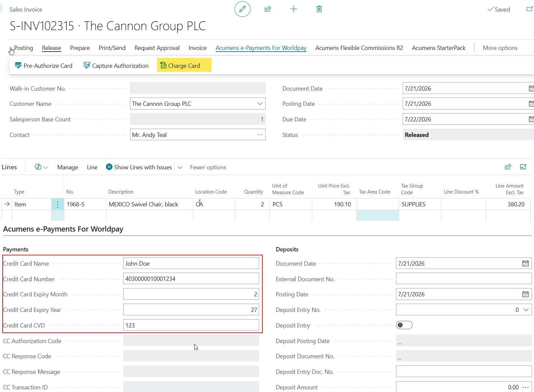Click Unit Price cell 190.10
The image size is (534, 392).
coord(334,204)
